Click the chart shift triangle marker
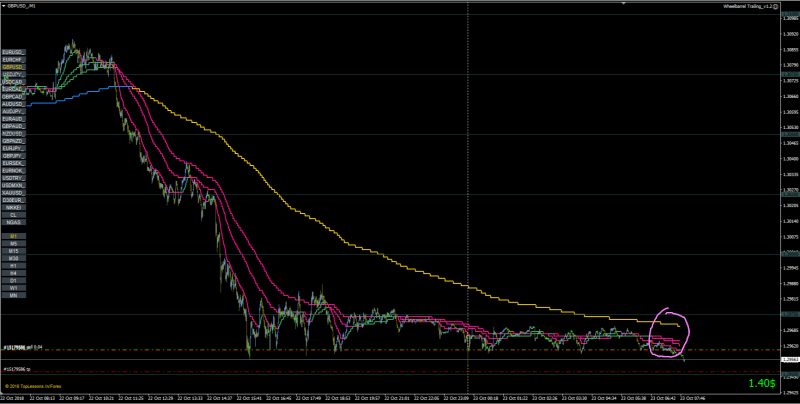 coord(622,3)
